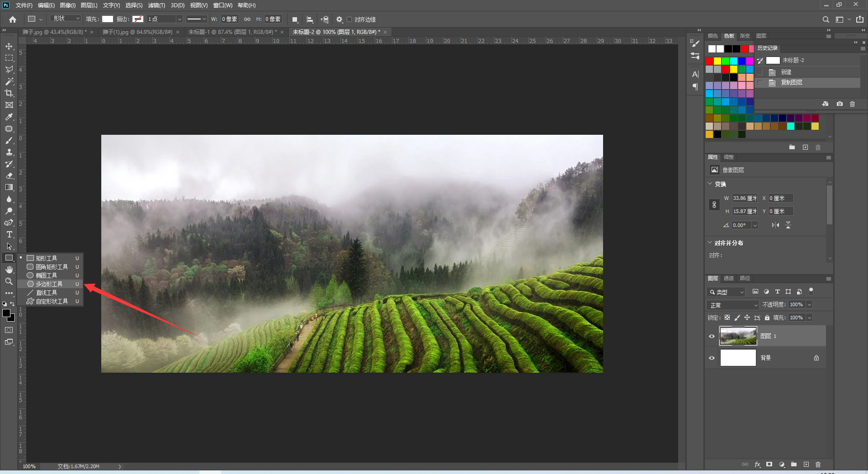Select the Rectangular Marquee tool
Image resolution: width=868 pixels, height=474 pixels.
[x=9, y=58]
